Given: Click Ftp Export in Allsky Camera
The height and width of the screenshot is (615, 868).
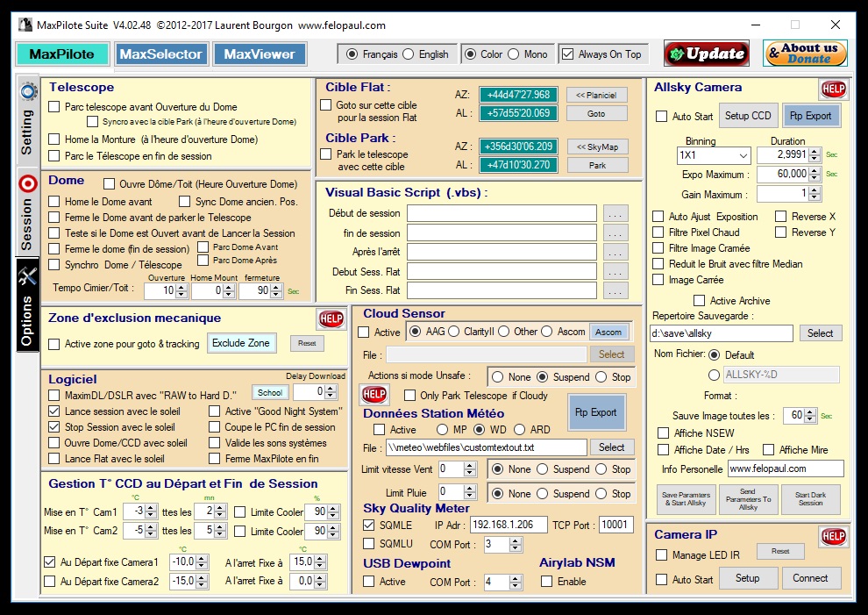Looking at the screenshot, I should pyautogui.click(x=810, y=116).
